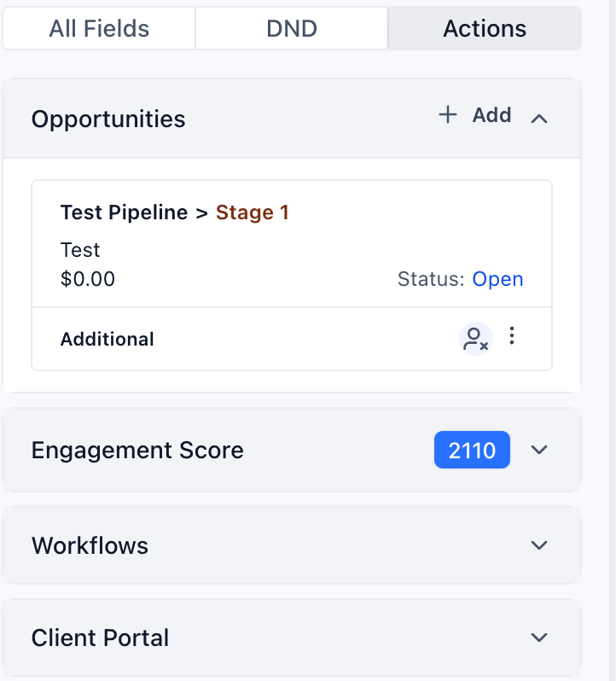
Task: Click the 2110 engagement score badge
Action: (x=472, y=450)
